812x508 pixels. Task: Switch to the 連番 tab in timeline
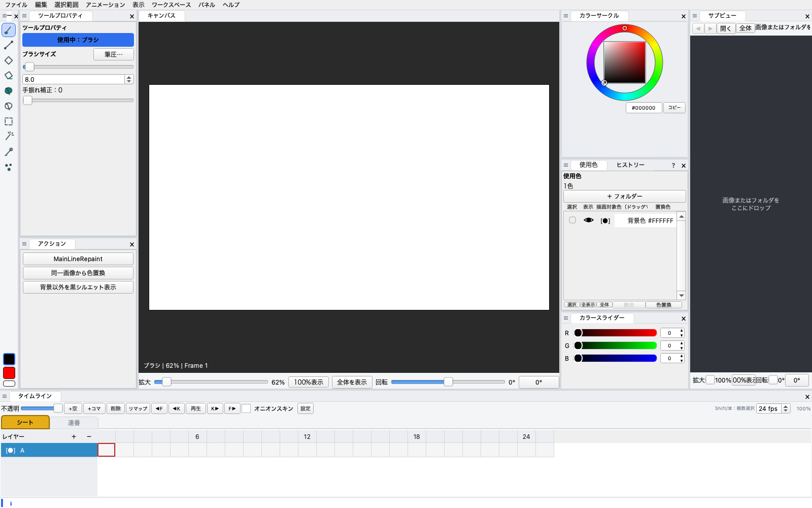[74, 423]
